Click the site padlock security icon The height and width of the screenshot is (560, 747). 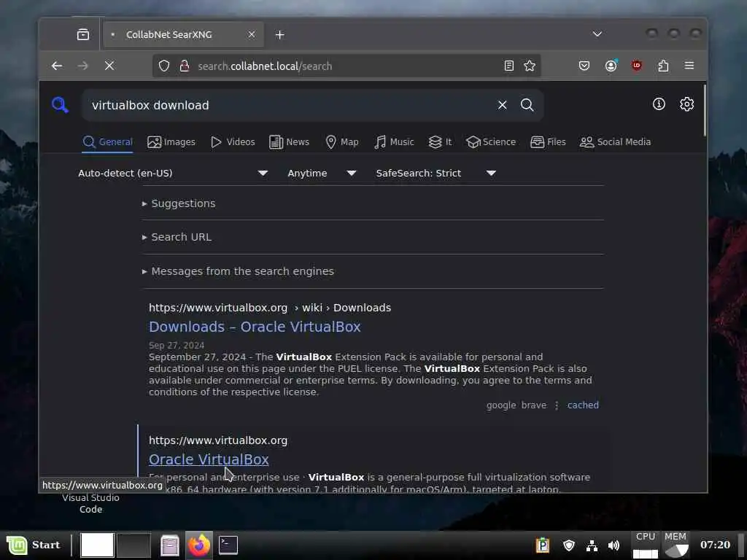click(185, 66)
